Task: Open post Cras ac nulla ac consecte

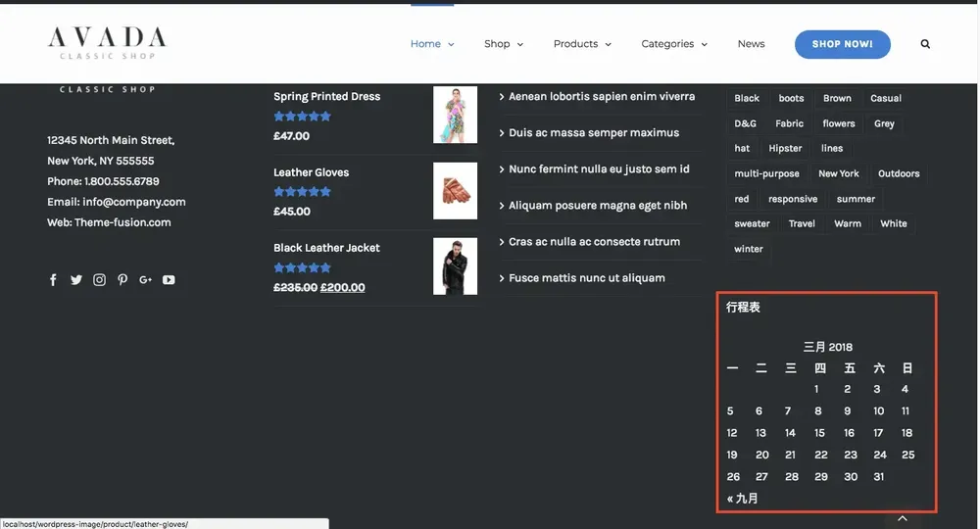Action: click(x=594, y=241)
